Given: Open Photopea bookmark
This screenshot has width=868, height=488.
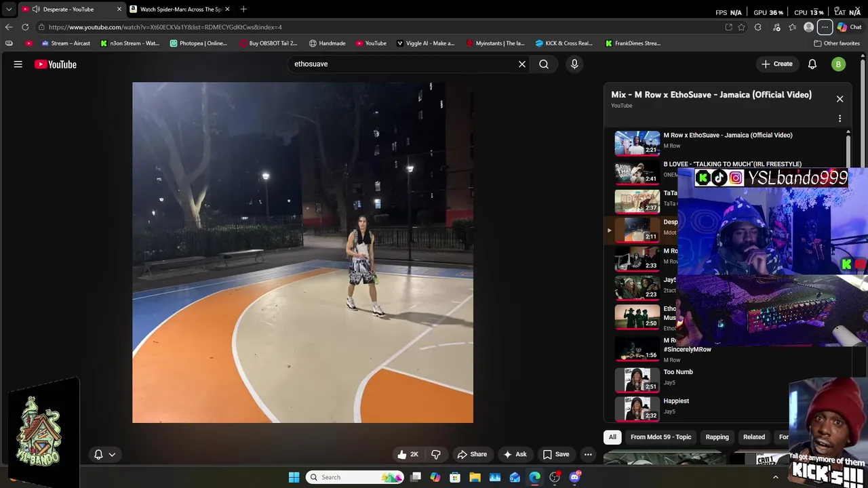Looking at the screenshot, I should [x=199, y=43].
